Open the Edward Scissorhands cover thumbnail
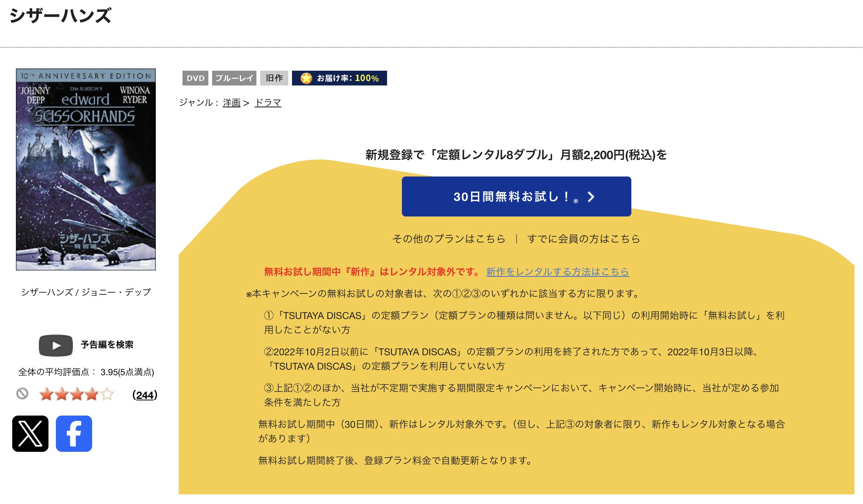This screenshot has width=863, height=504. coord(86,169)
